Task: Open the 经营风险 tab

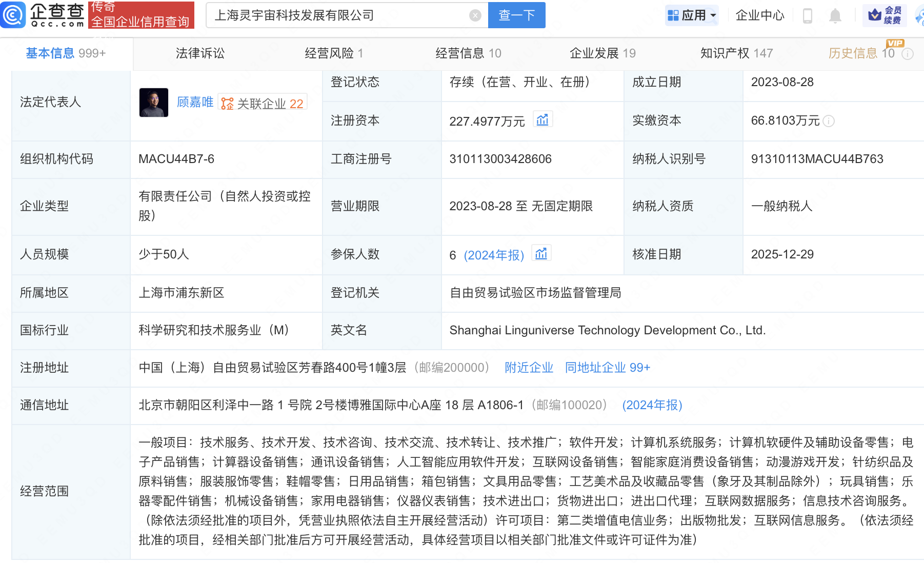Action: pyautogui.click(x=334, y=53)
